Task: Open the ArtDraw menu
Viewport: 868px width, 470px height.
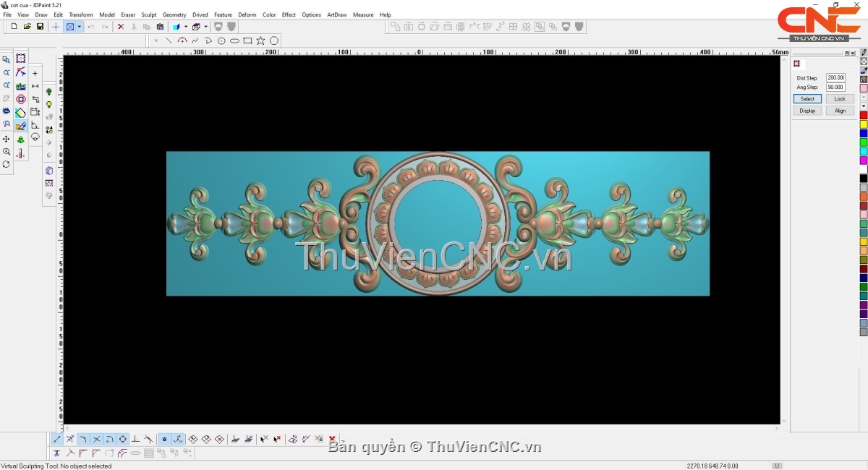Action: pos(336,14)
